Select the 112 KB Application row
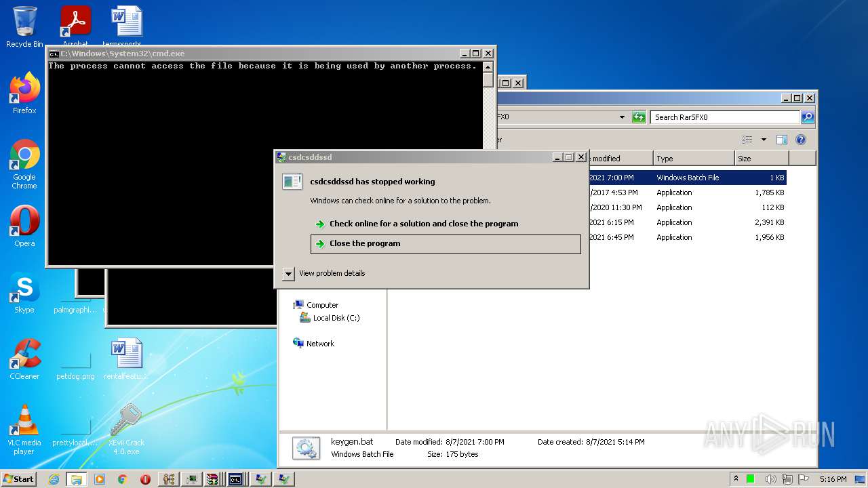868x488 pixels. point(687,207)
